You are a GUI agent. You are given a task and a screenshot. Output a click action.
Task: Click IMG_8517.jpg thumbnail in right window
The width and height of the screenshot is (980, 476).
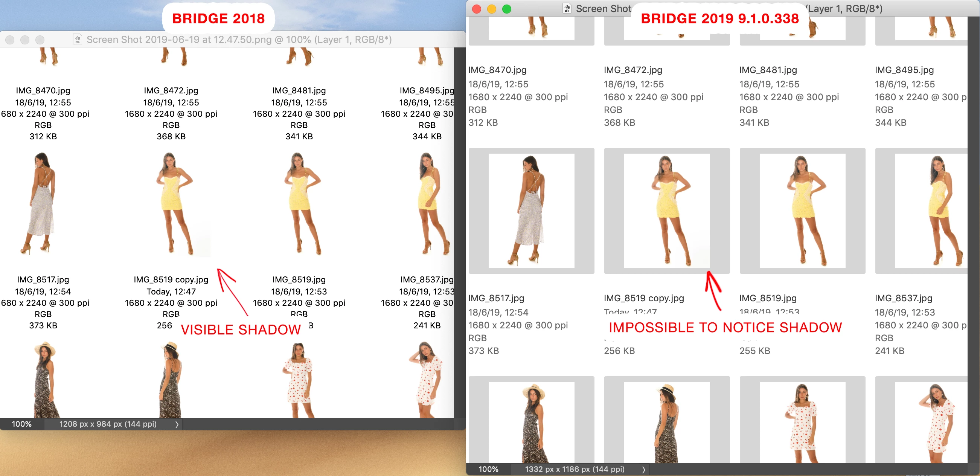point(531,211)
